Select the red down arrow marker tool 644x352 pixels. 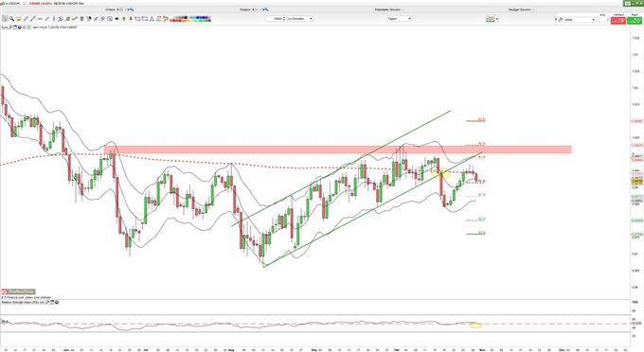(x=131, y=19)
